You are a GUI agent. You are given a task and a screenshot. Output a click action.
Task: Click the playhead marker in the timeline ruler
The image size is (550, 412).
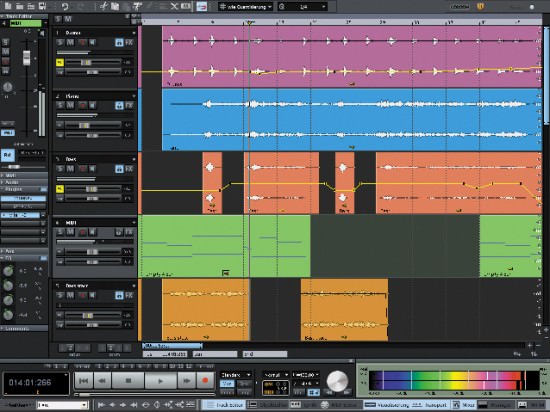coord(249,22)
